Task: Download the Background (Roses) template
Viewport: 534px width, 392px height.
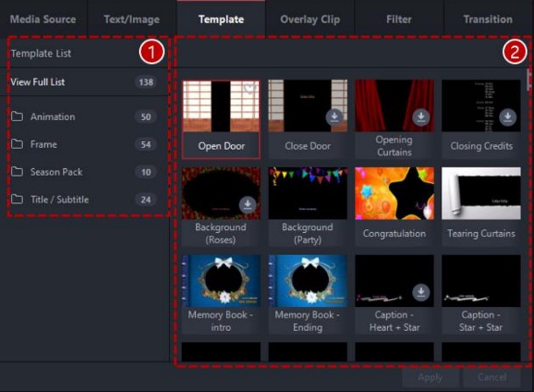Action: tap(248, 204)
